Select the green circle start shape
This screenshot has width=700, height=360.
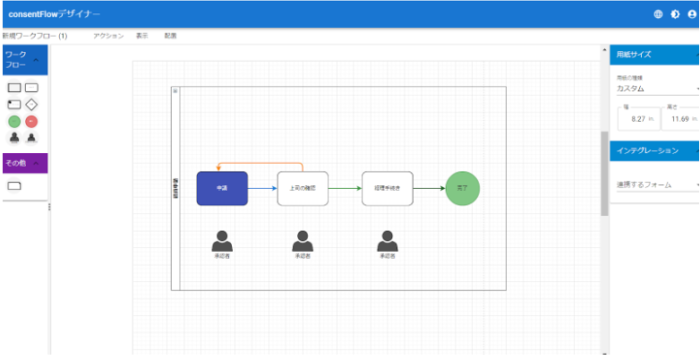tap(14, 121)
